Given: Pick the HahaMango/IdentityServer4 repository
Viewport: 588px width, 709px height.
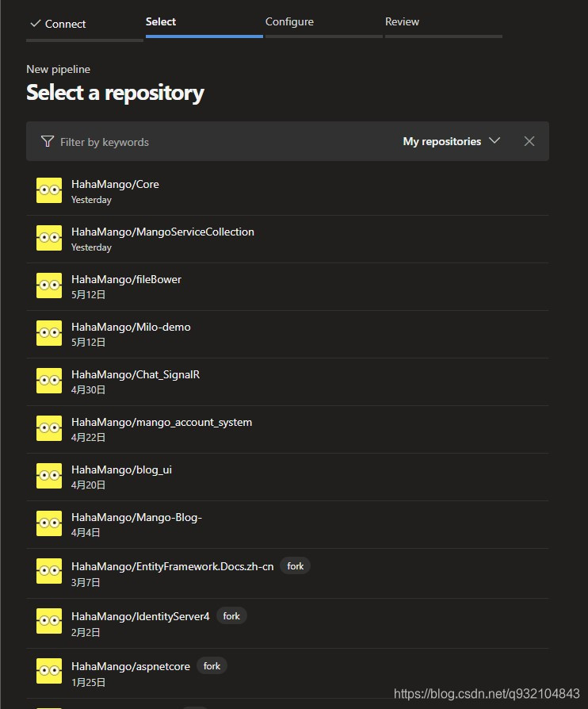Looking at the screenshot, I should [288, 623].
